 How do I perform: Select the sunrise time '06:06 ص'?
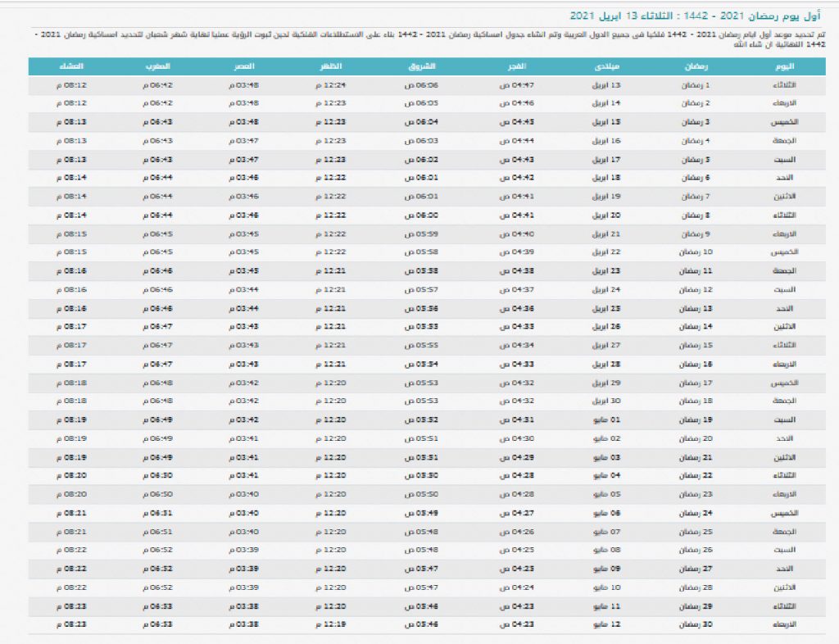pyautogui.click(x=421, y=85)
